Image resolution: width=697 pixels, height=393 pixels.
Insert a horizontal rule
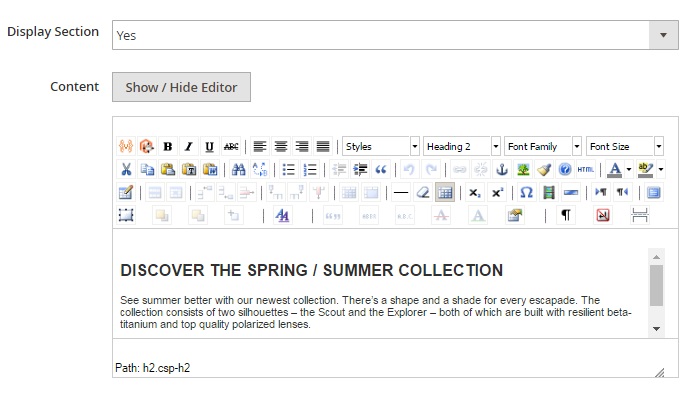(x=401, y=192)
